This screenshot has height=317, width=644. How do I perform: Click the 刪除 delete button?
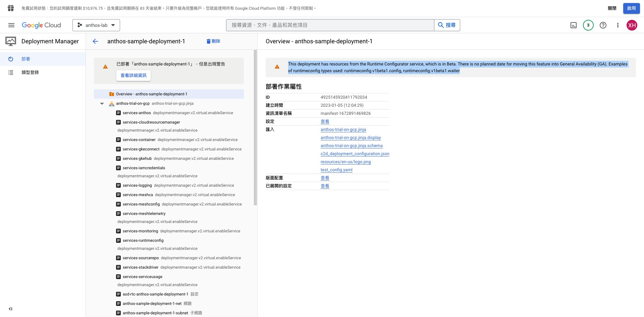(x=213, y=41)
